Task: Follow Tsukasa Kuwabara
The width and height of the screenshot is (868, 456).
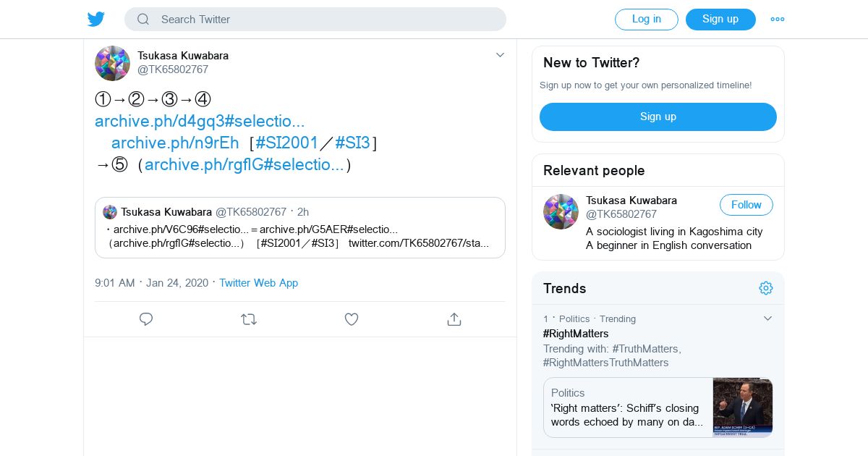Action: [x=746, y=205]
